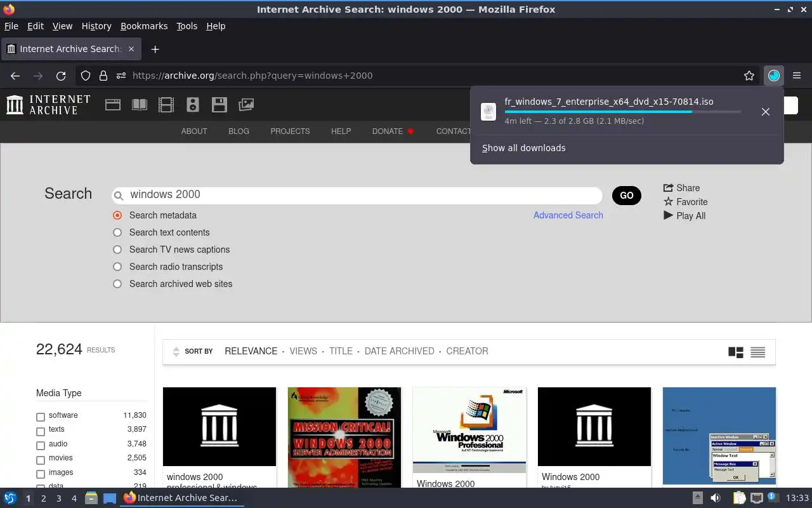Open the Tools menu
The height and width of the screenshot is (508, 812).
click(x=187, y=26)
